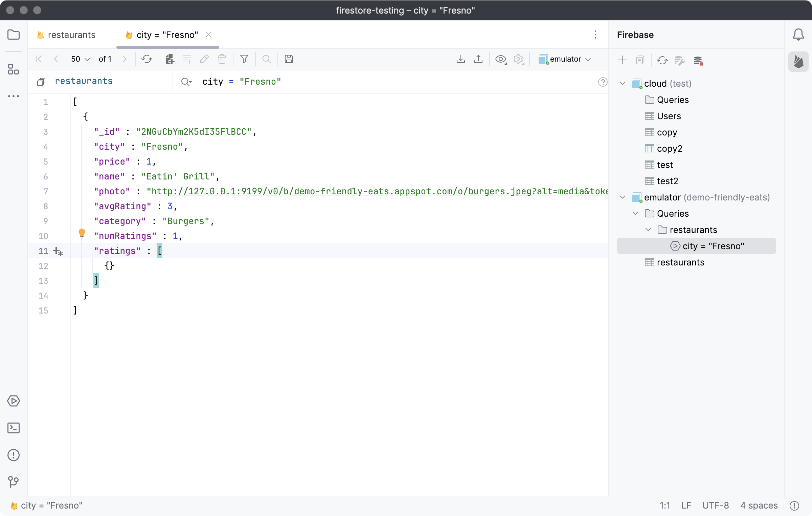Viewport: 812px width, 516px height.
Task: Open the page size 50 dropdown
Action: (x=80, y=59)
